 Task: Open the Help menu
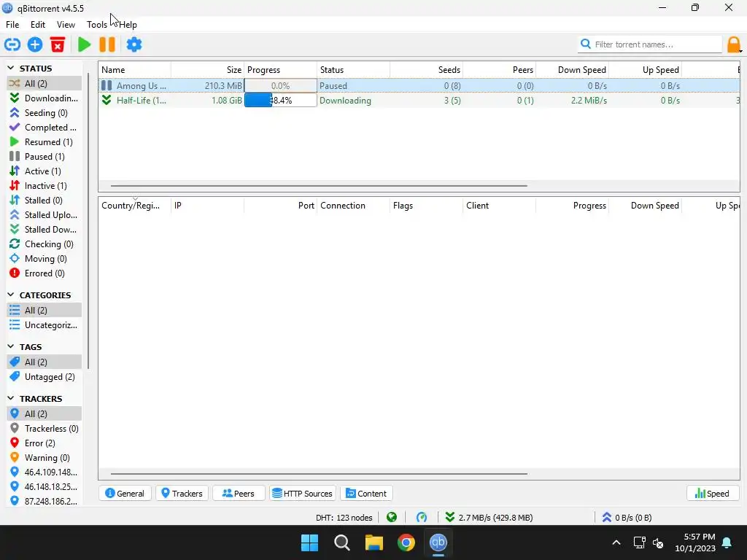(128, 25)
